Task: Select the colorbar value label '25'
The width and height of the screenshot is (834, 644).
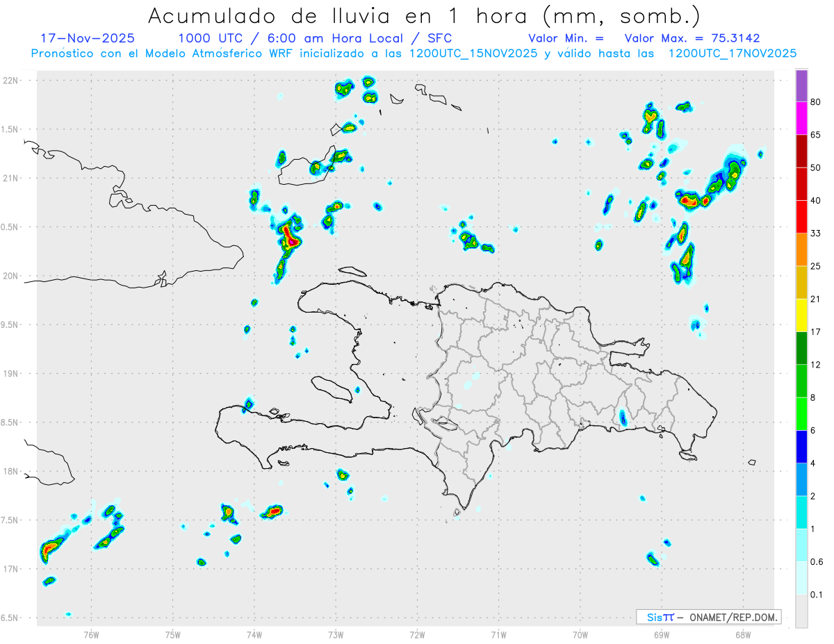Action: click(x=816, y=266)
